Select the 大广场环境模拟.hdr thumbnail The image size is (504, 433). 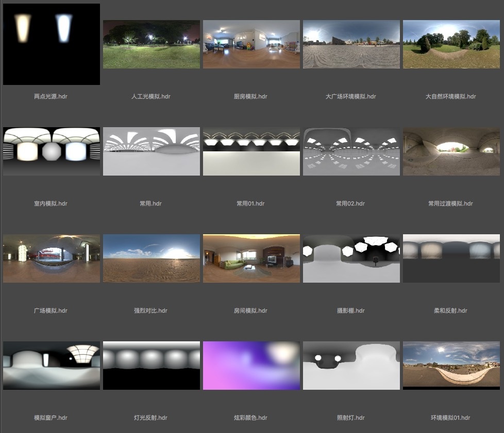click(351, 44)
